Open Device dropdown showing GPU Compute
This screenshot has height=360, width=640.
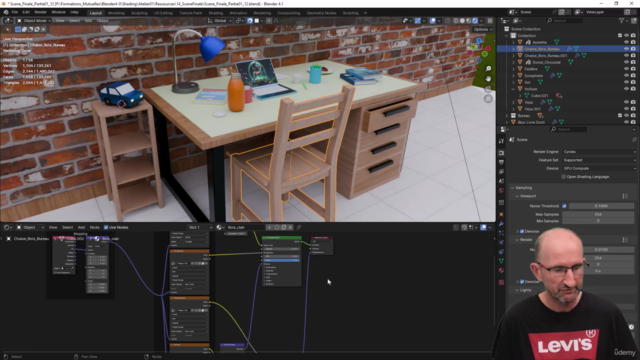click(599, 168)
